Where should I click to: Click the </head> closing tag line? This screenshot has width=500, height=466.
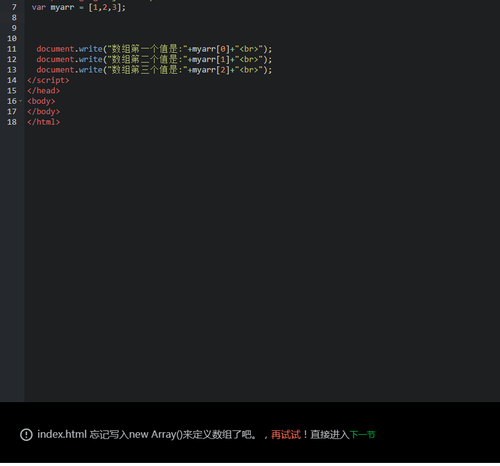(x=44, y=91)
